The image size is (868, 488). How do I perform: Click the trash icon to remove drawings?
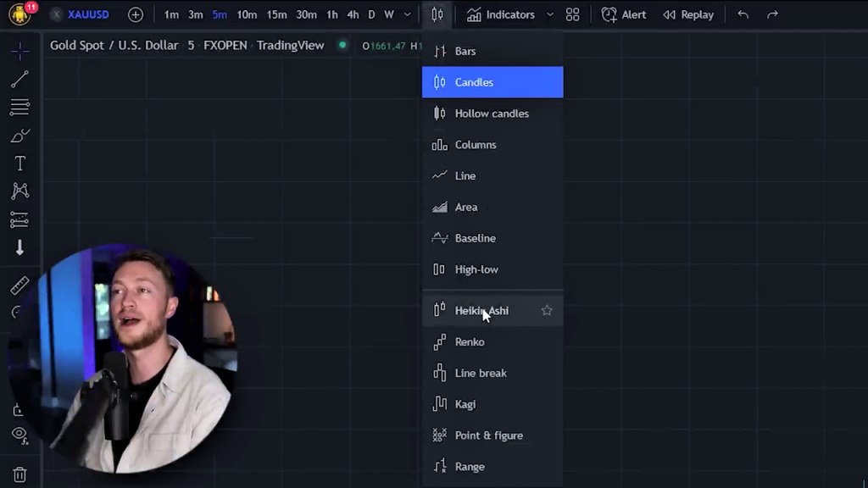pyautogui.click(x=19, y=474)
